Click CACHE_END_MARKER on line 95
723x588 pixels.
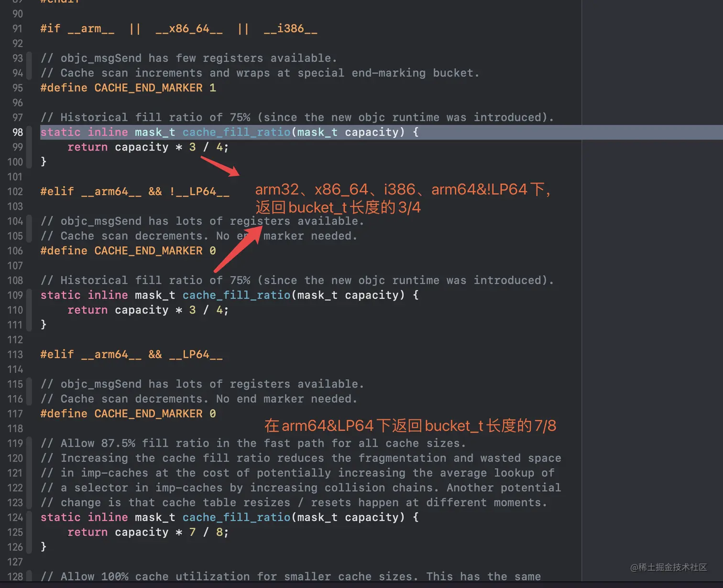pyautogui.click(x=148, y=88)
